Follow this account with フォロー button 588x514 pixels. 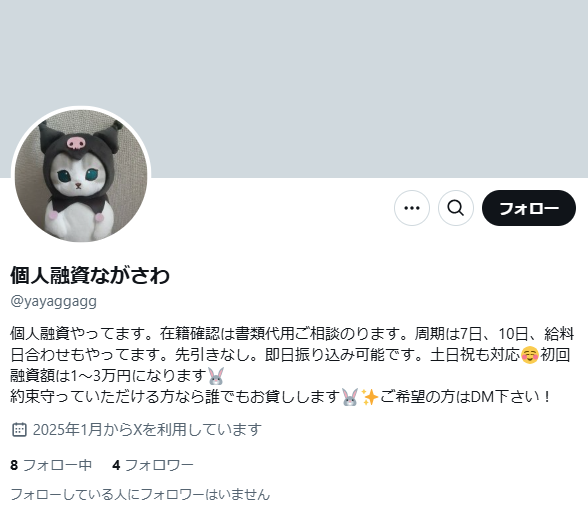pos(529,208)
